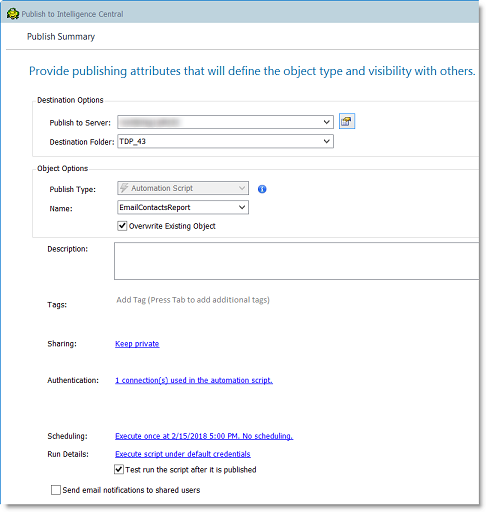Click the lightning Automation Script icon

coord(124,188)
